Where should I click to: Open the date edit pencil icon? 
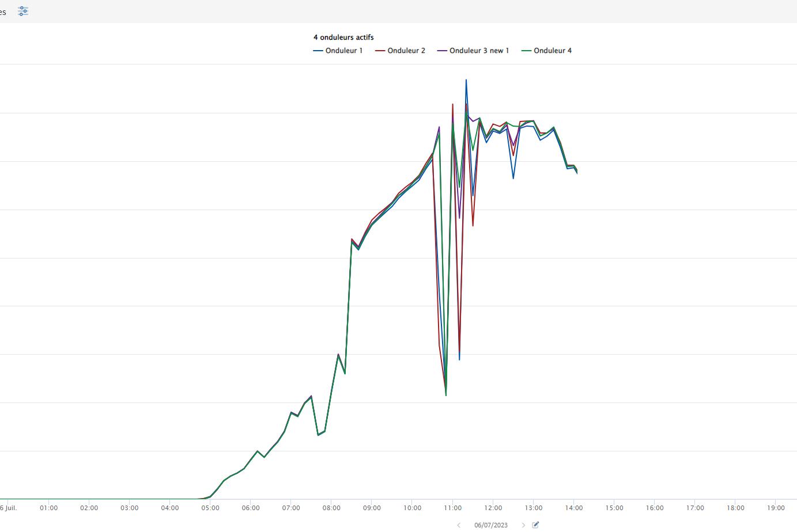click(535, 525)
